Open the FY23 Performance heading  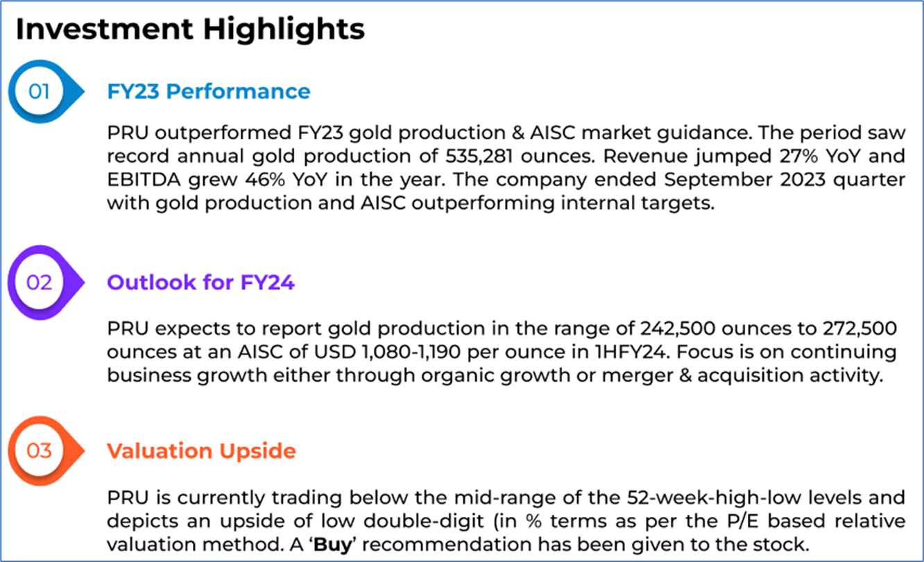point(209,91)
